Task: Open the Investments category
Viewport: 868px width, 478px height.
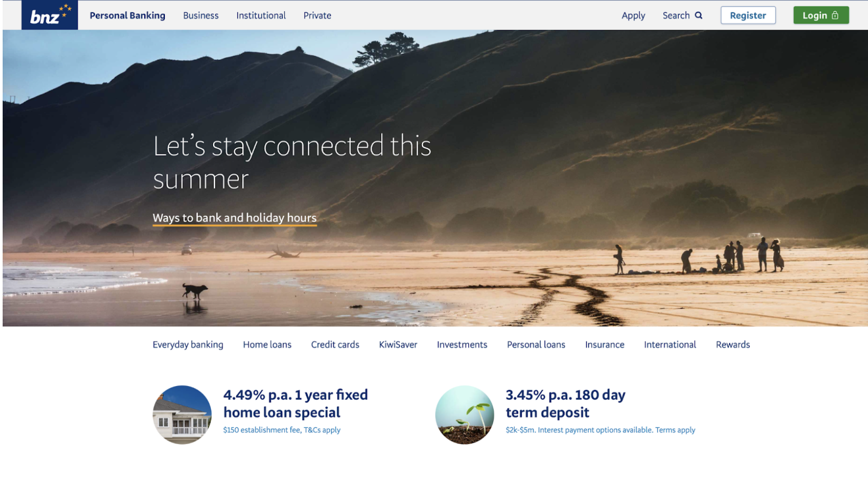Action: coord(462,345)
